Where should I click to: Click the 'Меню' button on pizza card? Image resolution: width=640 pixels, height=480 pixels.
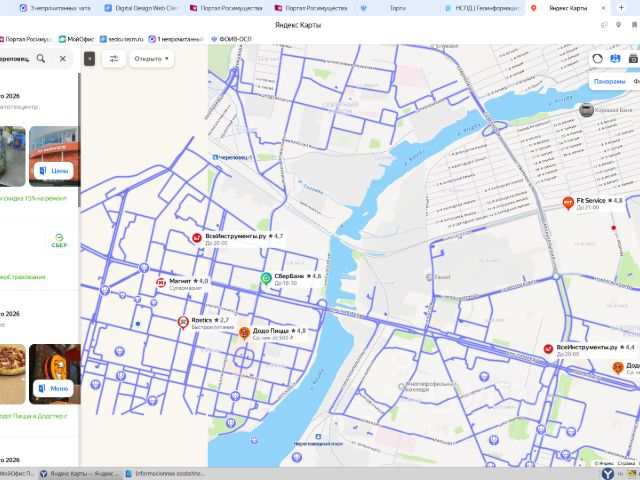pyautogui.click(x=54, y=388)
